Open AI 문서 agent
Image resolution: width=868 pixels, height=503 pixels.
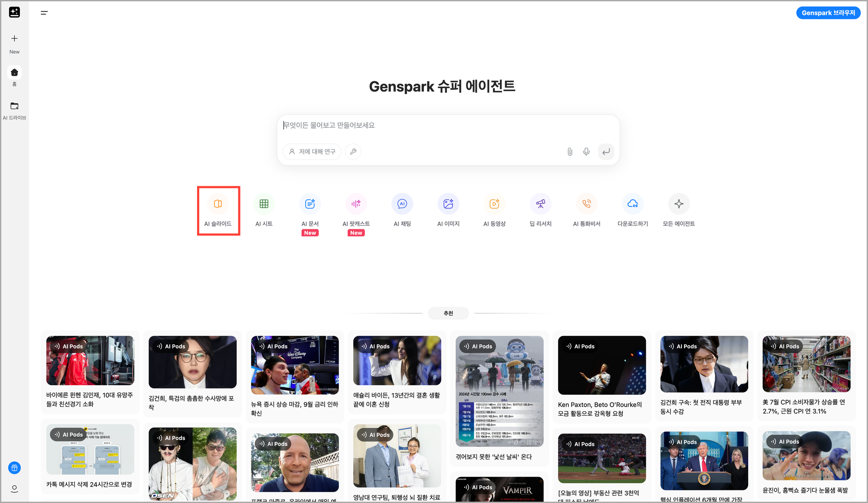click(x=310, y=210)
